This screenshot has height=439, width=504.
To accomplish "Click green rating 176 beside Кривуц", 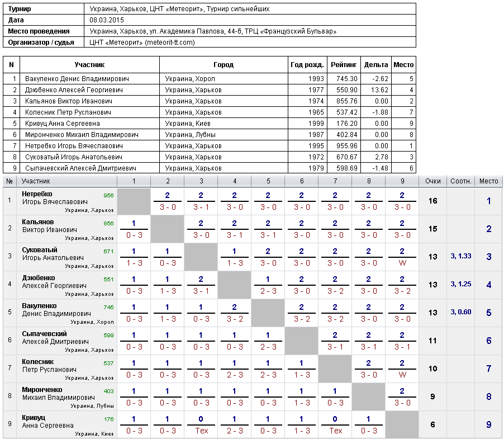I will pyautogui.click(x=108, y=419).
